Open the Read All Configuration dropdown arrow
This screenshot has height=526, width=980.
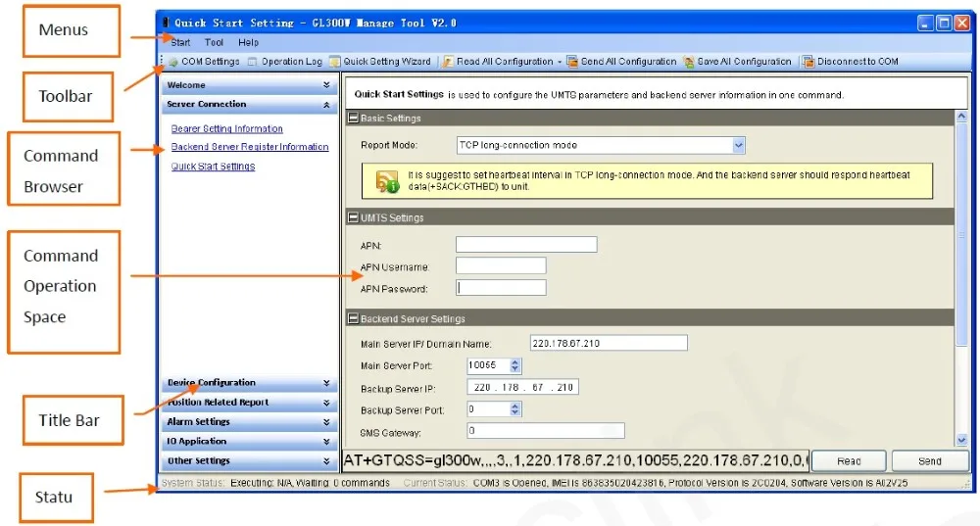click(x=560, y=62)
